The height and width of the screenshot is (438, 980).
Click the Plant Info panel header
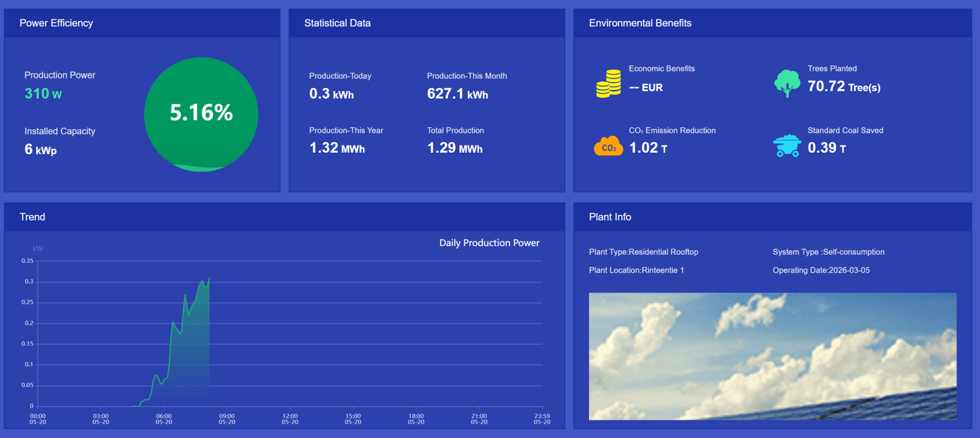point(772,217)
